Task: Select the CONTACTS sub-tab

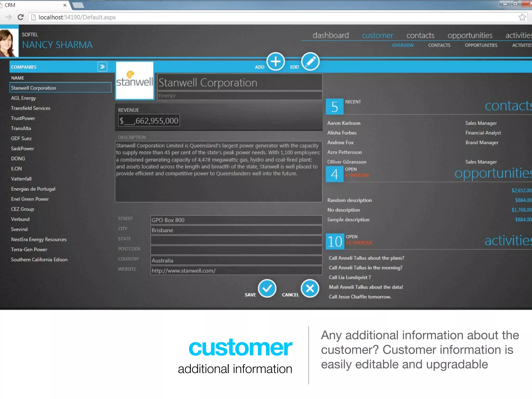Action: pos(439,45)
